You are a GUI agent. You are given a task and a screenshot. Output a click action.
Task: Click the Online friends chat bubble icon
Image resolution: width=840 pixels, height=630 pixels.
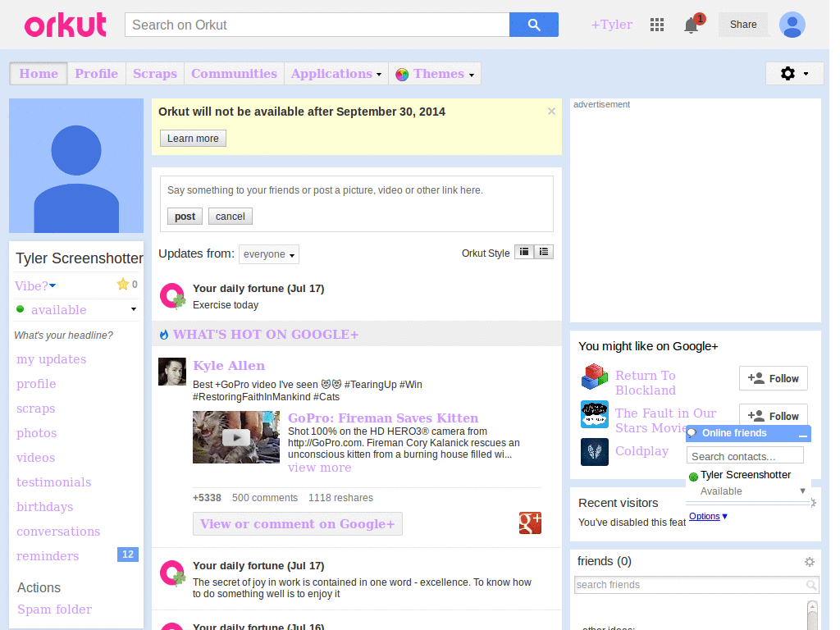pyautogui.click(x=692, y=433)
